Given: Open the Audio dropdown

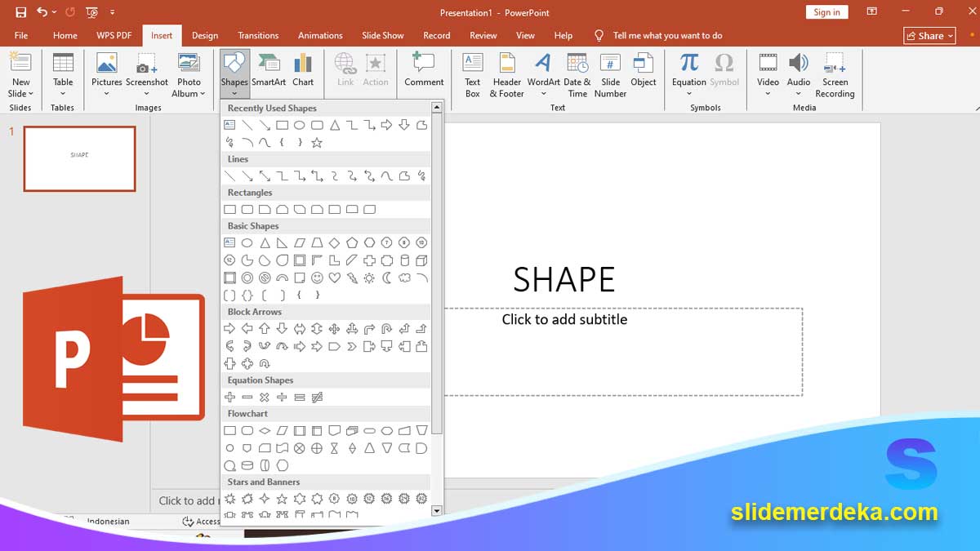Looking at the screenshot, I should click(799, 94).
